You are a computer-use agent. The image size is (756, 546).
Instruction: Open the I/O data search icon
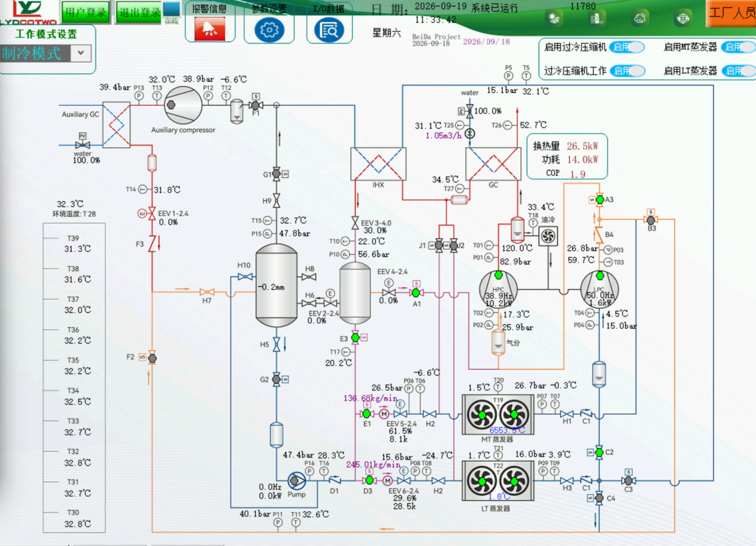click(329, 30)
